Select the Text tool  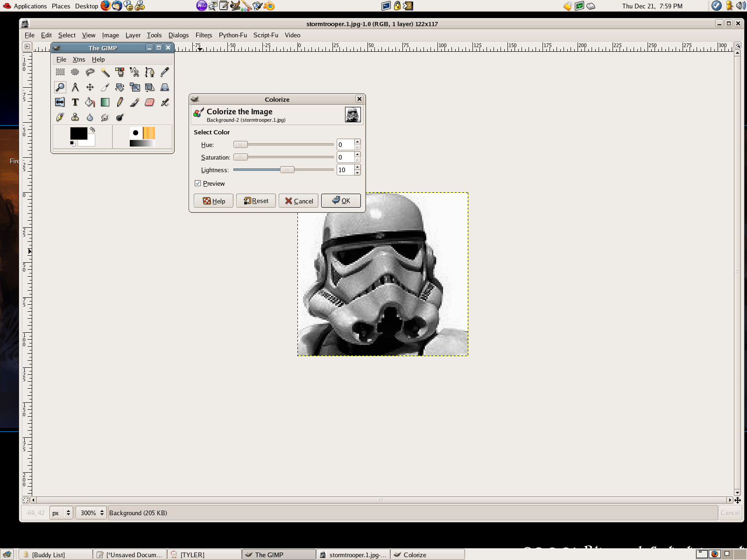point(75,102)
